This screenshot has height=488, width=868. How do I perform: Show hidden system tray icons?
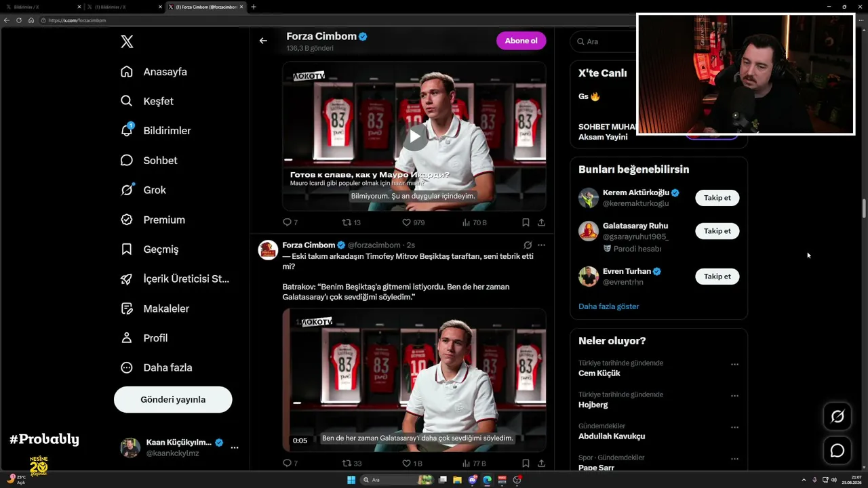click(x=804, y=480)
